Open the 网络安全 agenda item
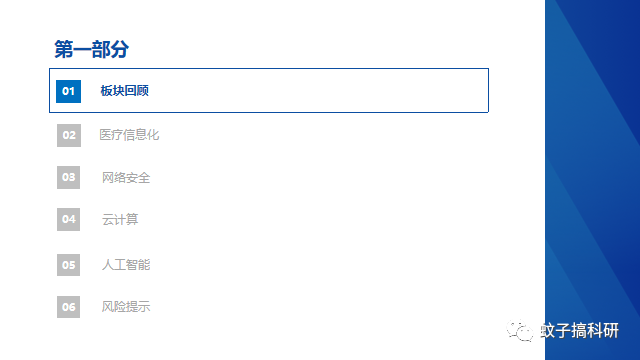Image resolution: width=640 pixels, height=360 pixels. [126, 178]
